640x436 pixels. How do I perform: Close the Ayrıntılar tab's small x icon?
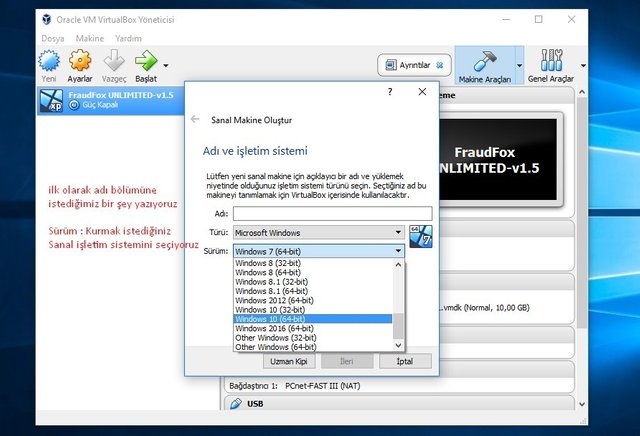440,65
